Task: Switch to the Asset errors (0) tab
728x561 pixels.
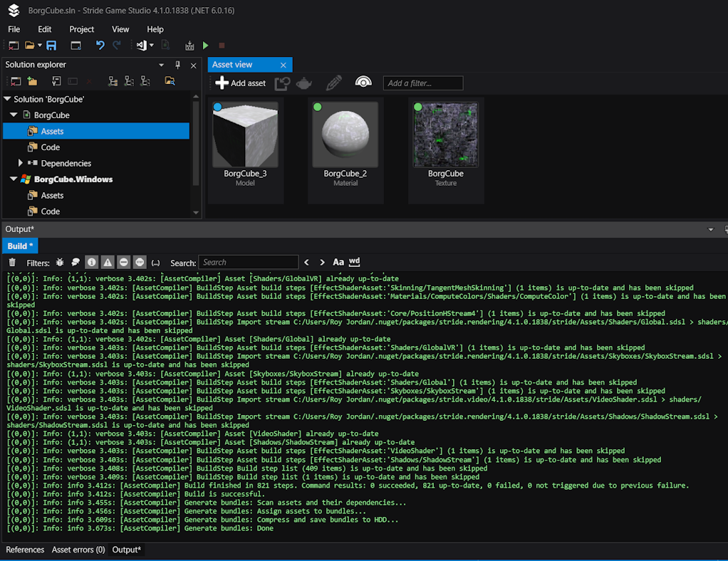Action: [78, 550]
